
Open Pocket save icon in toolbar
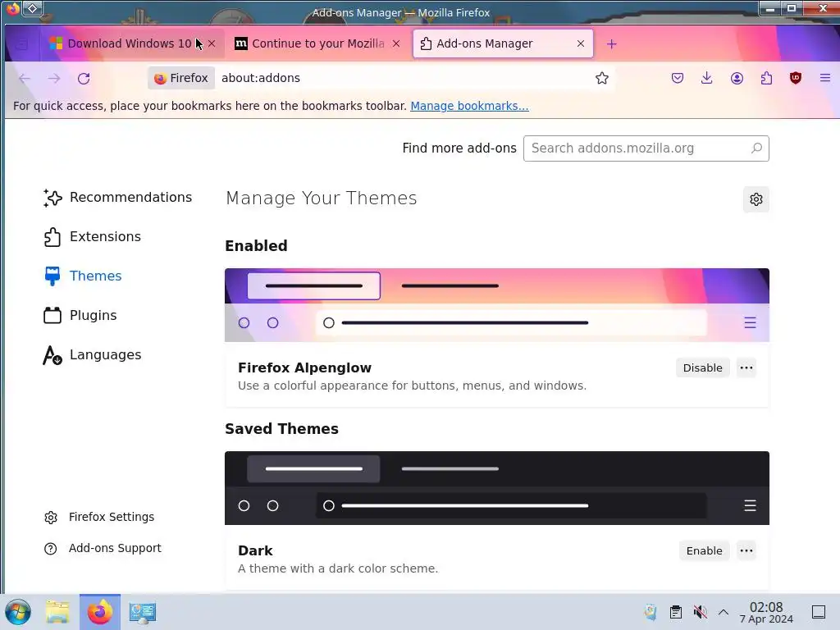(677, 78)
